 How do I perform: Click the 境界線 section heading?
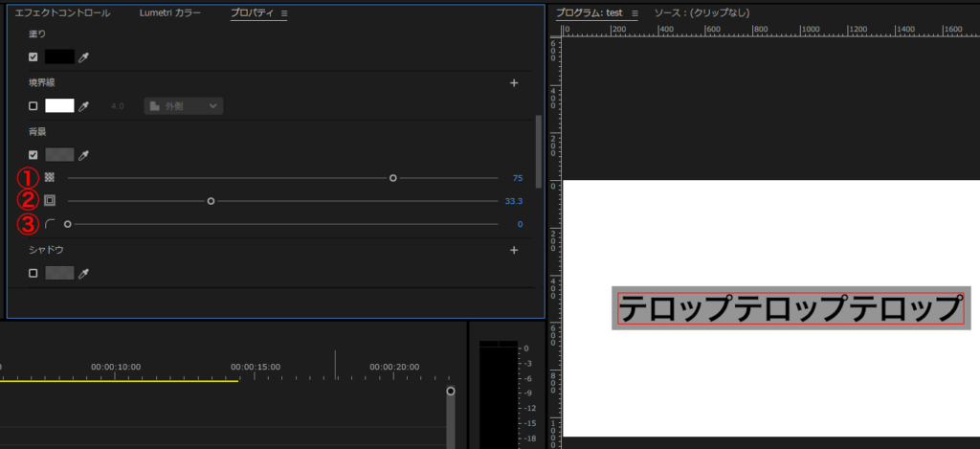click(x=42, y=82)
